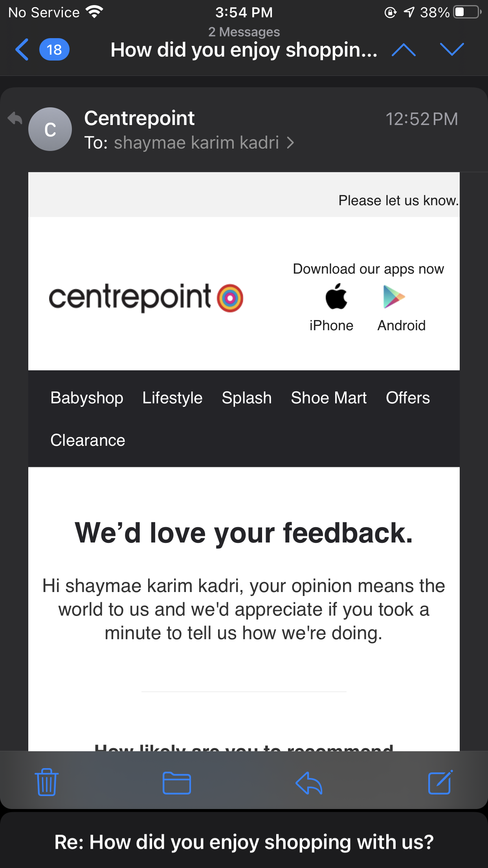Go to previous message with up chevron
Screen dimensions: 488x868
(x=404, y=50)
